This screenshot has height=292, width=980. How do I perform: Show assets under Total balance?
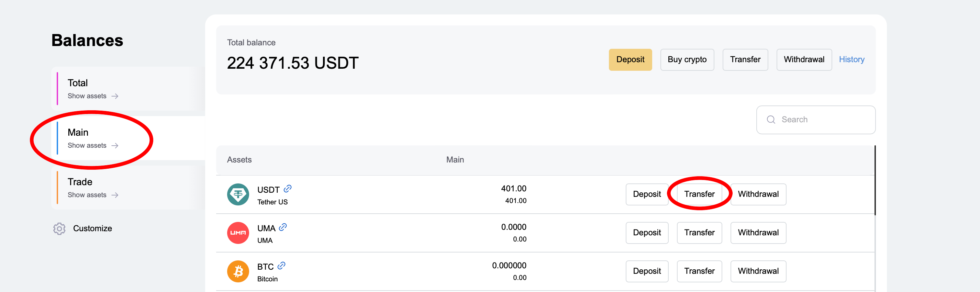tap(93, 96)
